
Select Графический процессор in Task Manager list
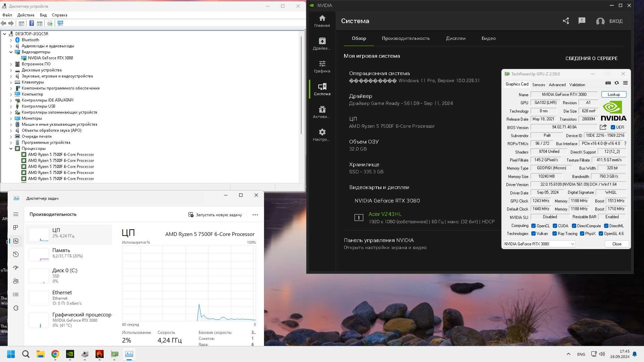tap(69, 320)
